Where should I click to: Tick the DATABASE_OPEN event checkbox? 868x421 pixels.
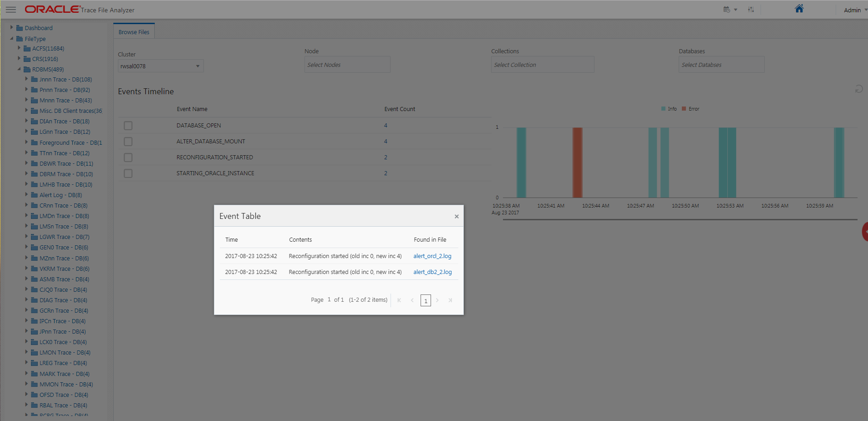(x=128, y=126)
